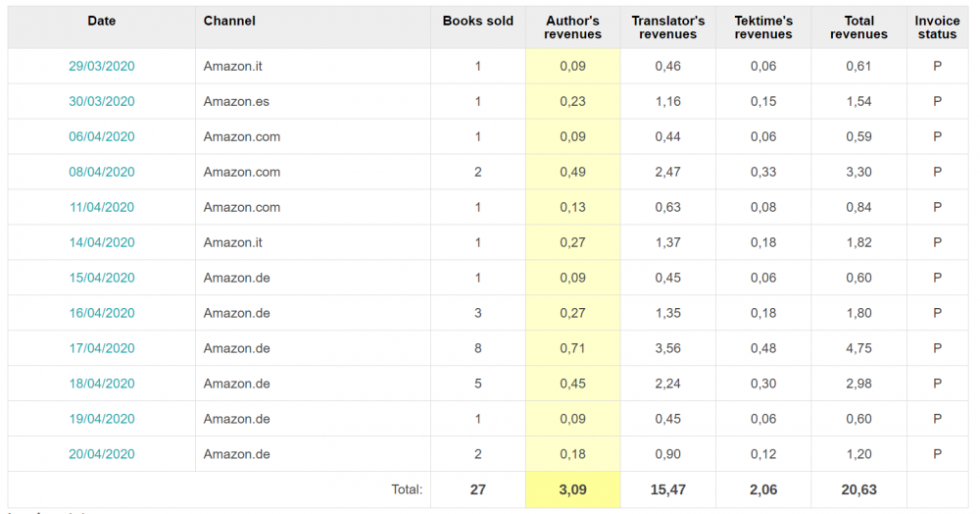Select the 08/04/2020 date entry
Screen dimensions: 980x514
[101, 173]
